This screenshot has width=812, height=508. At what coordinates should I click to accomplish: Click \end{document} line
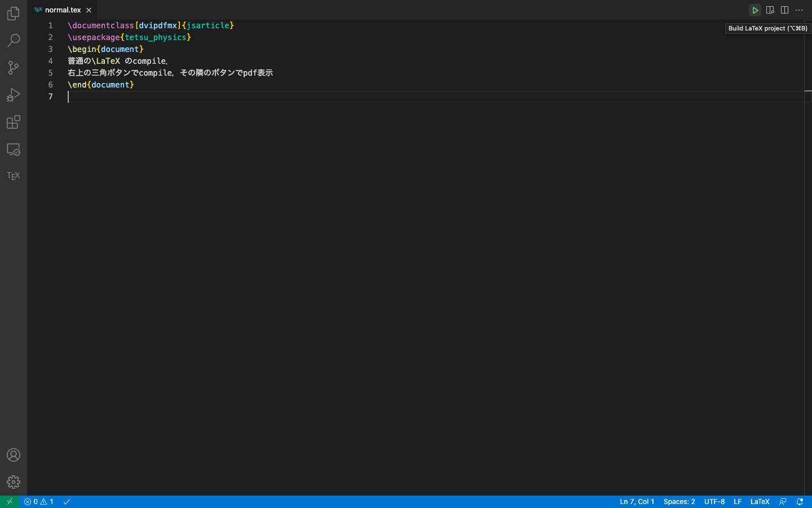pos(101,85)
